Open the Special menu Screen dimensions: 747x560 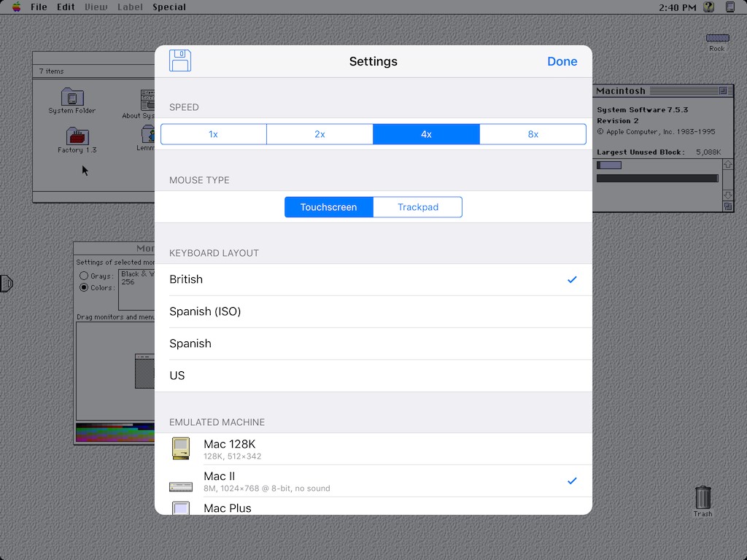(x=169, y=7)
